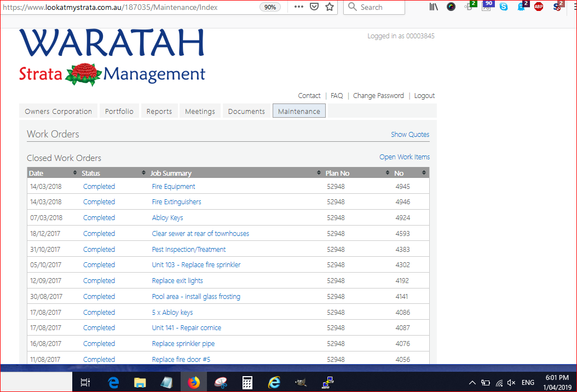The width and height of the screenshot is (577, 392).
Task: Click the Maintenance tab
Action: tap(299, 111)
